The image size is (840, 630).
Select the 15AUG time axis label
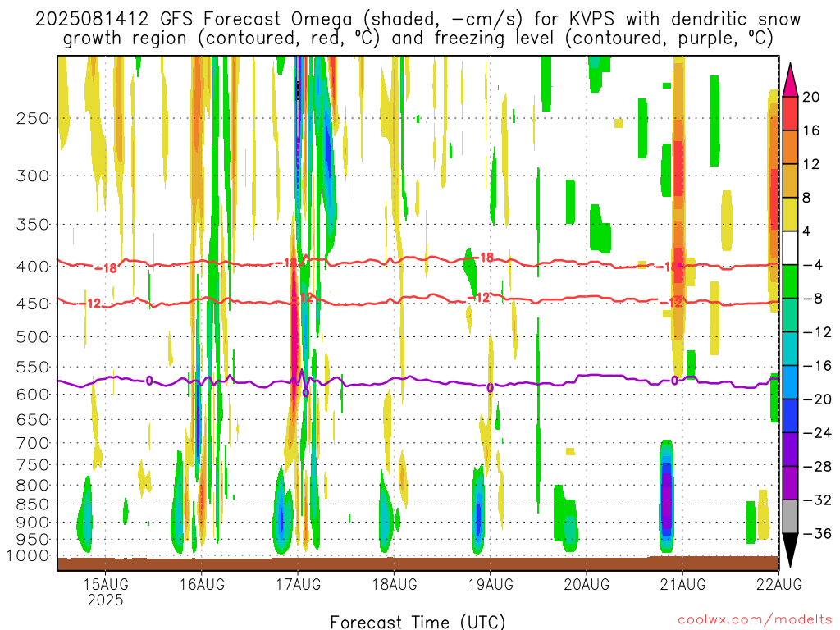click(106, 584)
